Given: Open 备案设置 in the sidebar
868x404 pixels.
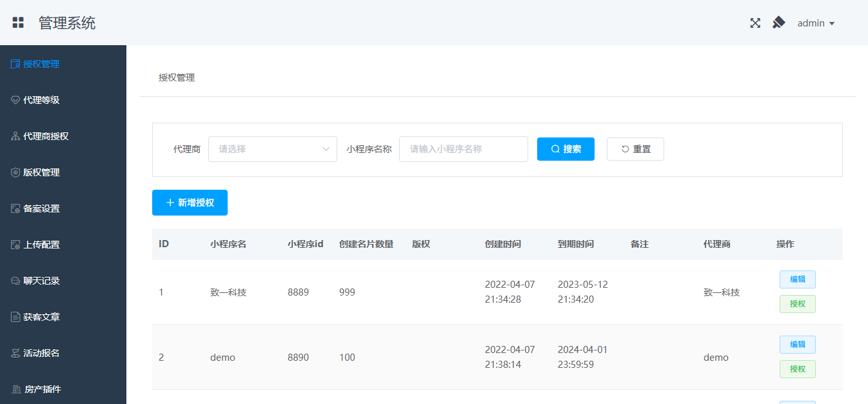Looking at the screenshot, I should (41, 208).
